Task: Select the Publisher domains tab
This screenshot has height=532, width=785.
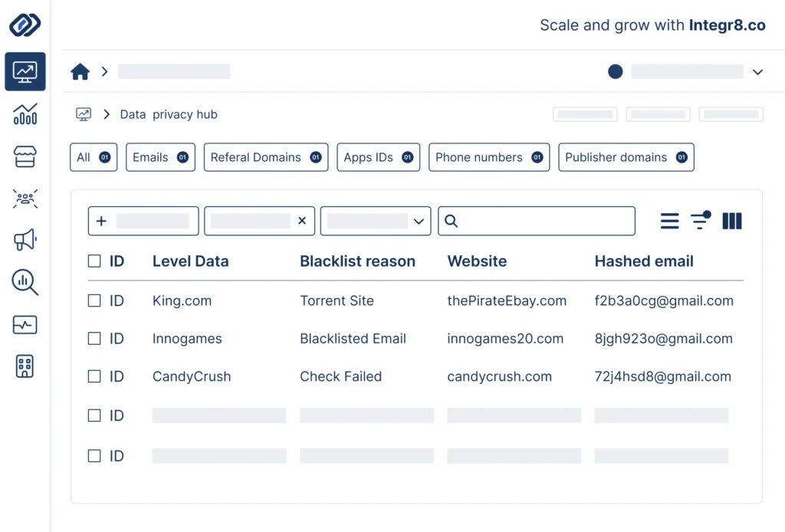Action: [x=626, y=157]
